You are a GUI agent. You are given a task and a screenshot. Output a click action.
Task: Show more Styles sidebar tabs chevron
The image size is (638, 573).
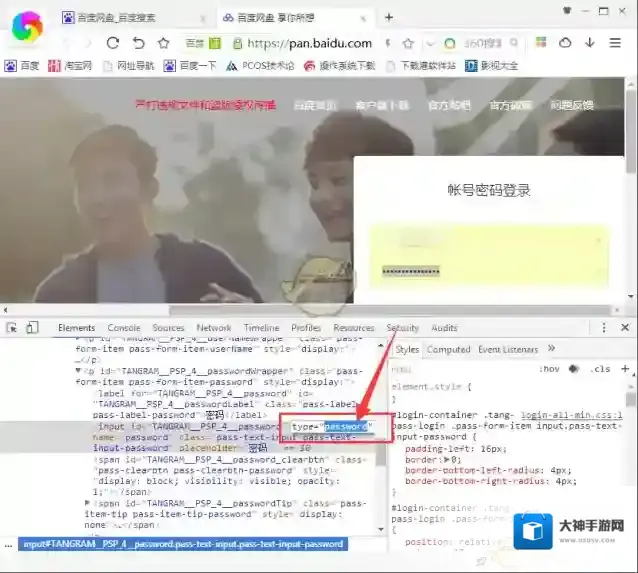(x=550, y=349)
